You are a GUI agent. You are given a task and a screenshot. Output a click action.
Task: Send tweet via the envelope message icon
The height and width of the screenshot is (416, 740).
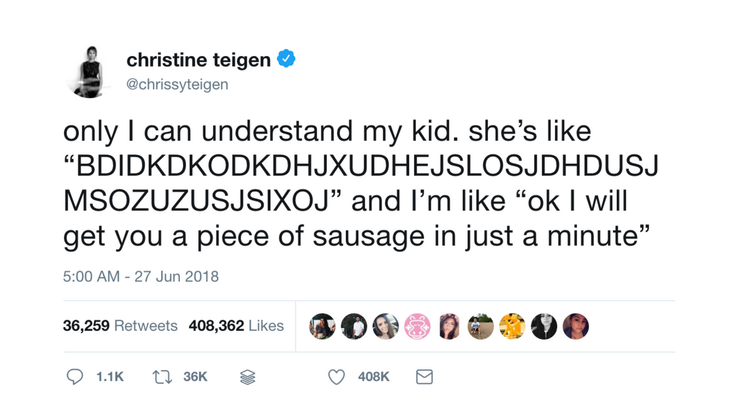(x=424, y=377)
